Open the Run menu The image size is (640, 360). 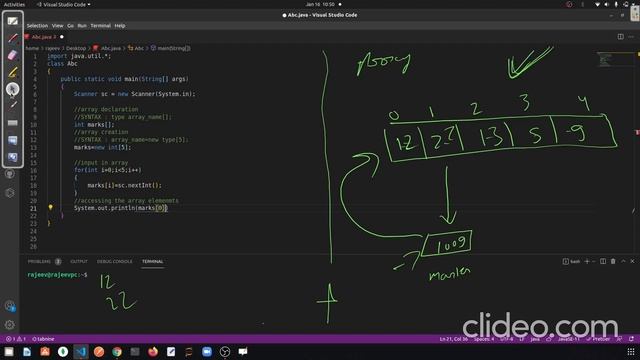pyautogui.click(x=82, y=25)
